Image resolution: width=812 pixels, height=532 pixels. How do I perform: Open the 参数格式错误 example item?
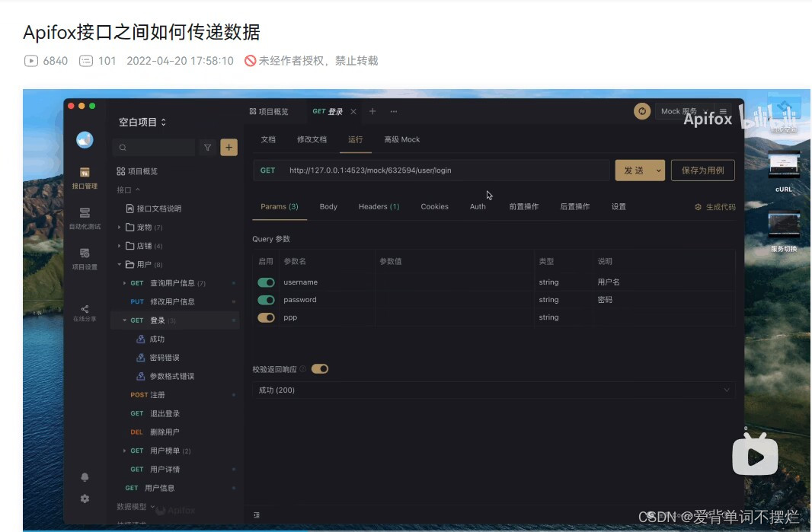pyautogui.click(x=165, y=376)
